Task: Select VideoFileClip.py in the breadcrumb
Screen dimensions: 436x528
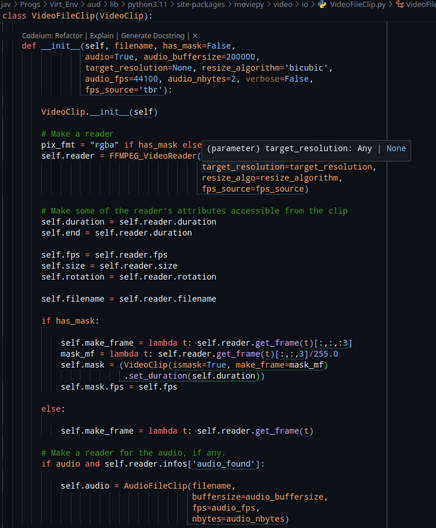Action: point(358,4)
